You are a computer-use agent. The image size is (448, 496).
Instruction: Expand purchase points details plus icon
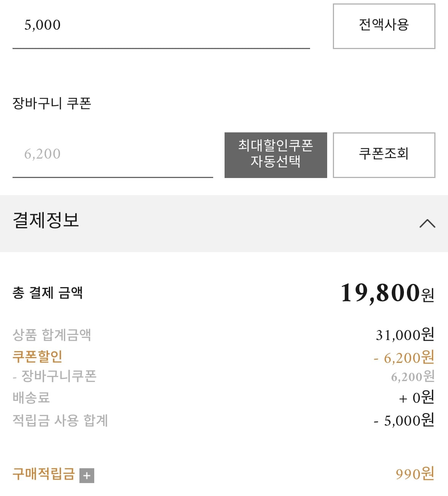(87, 475)
